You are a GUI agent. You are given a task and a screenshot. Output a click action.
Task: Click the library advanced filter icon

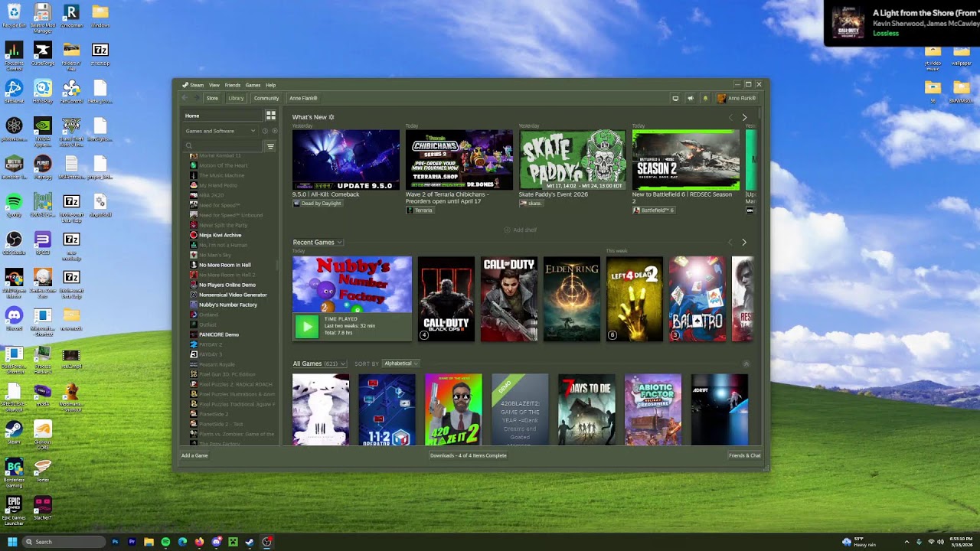(x=270, y=145)
